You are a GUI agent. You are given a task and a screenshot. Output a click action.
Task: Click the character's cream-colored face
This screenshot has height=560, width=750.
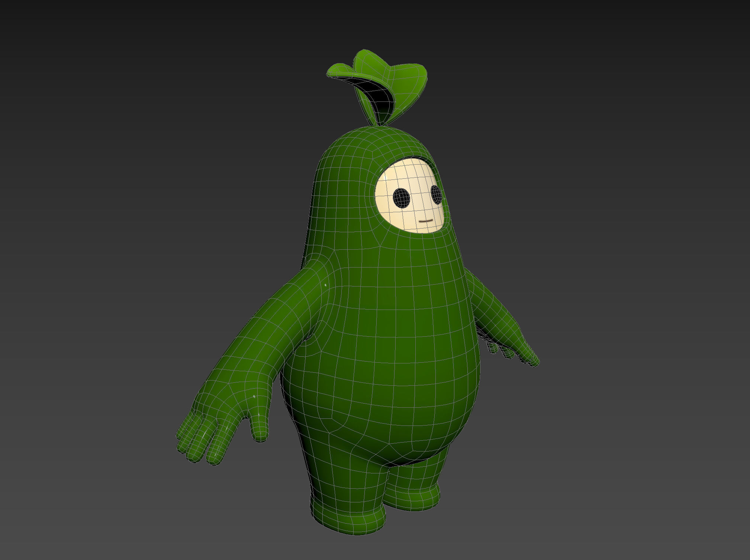point(409,196)
